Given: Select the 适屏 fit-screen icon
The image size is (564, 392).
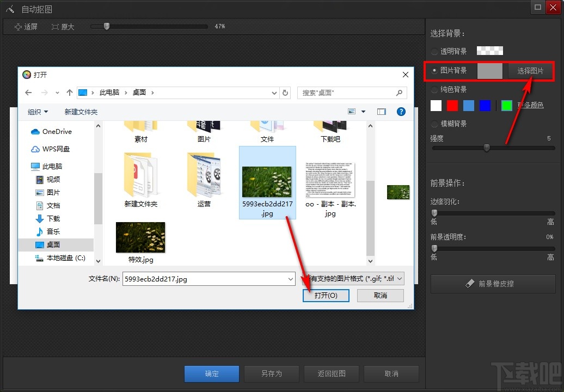Looking at the screenshot, I should (x=18, y=27).
